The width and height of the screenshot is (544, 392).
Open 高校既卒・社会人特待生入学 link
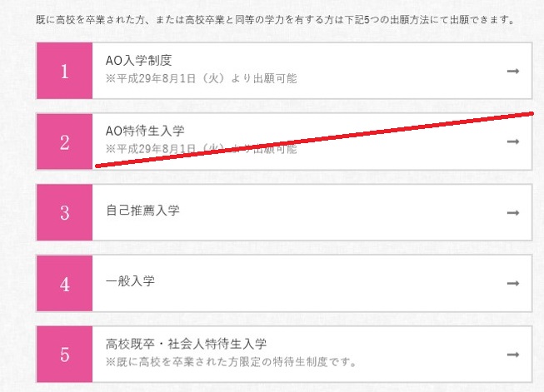click(x=186, y=344)
